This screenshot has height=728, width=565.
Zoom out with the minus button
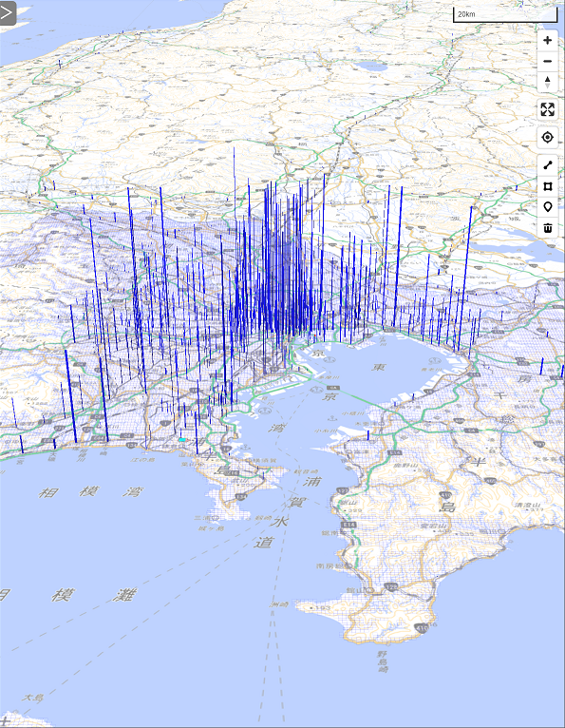click(x=547, y=61)
